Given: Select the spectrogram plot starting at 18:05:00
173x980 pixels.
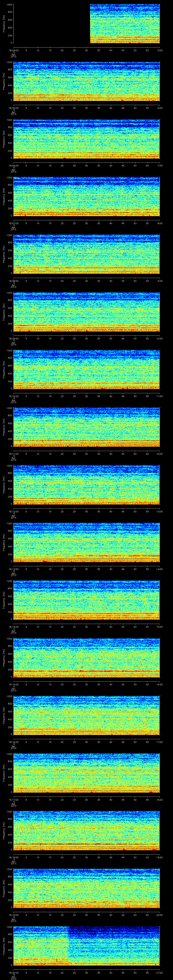Looking at the screenshot, I should 87,81.
